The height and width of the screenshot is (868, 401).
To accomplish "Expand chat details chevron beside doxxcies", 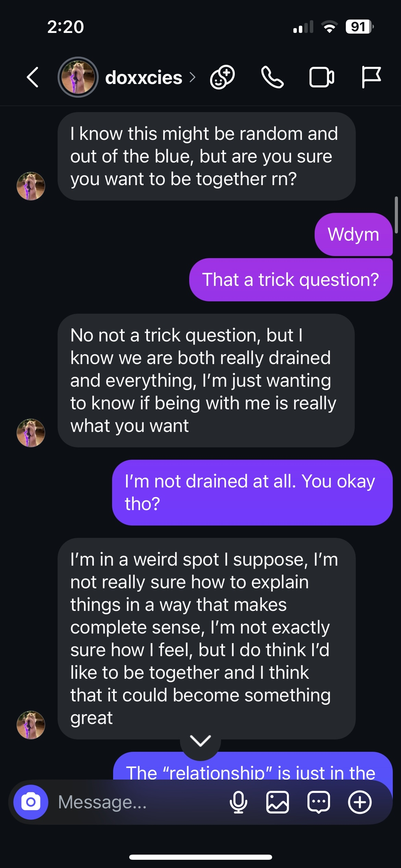I will pos(193,77).
